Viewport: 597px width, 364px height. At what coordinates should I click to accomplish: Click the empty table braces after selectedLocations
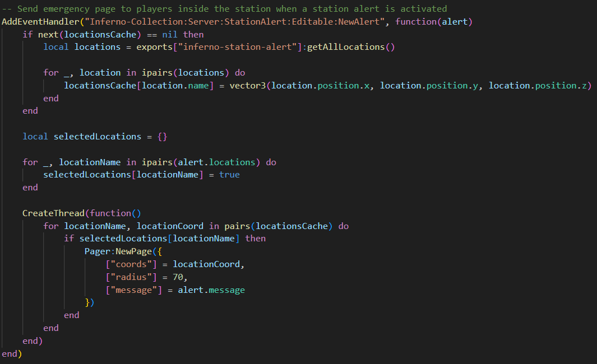tap(162, 136)
